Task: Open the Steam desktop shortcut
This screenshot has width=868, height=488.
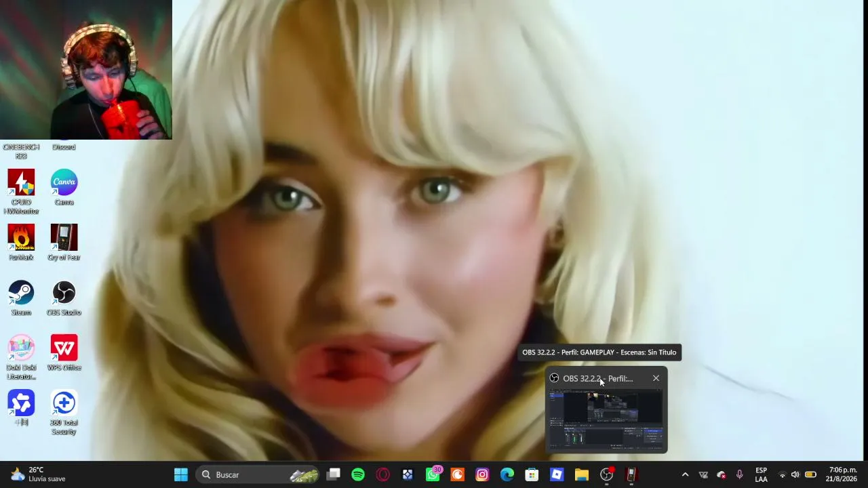Action: point(21,298)
